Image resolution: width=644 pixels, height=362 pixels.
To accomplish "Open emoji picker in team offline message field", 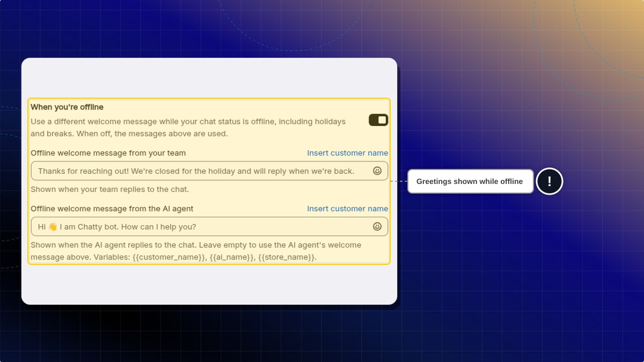I will 377,171.
